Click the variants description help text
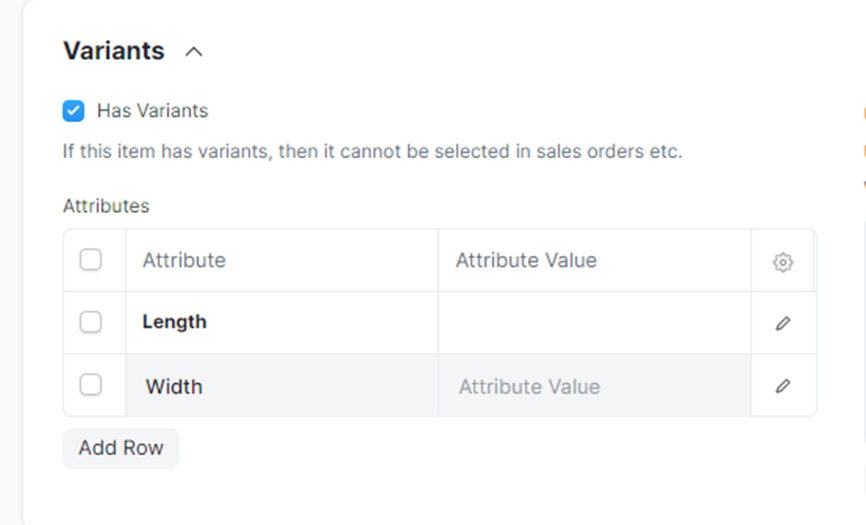The image size is (866, 525). 372,153
